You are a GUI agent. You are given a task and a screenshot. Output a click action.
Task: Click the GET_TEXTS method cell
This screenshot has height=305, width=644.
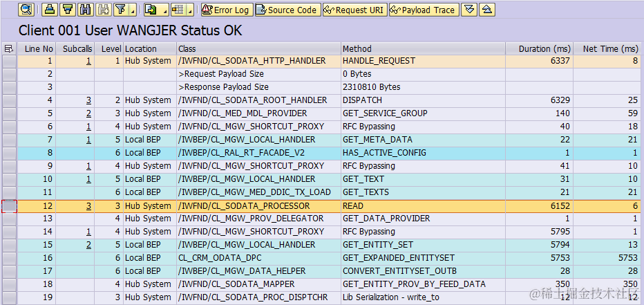pos(423,192)
